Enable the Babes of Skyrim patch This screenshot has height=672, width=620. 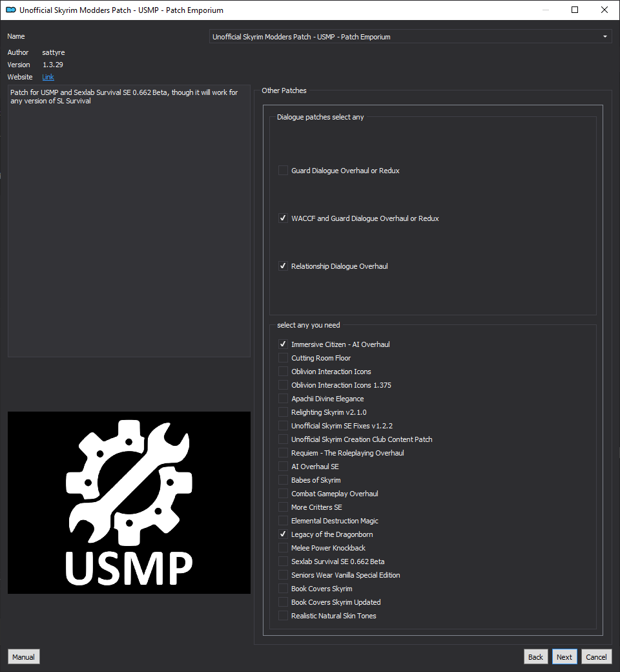283,480
